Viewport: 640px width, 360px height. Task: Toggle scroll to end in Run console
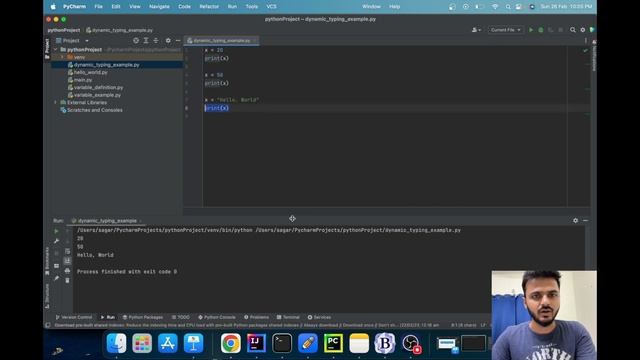67,261
